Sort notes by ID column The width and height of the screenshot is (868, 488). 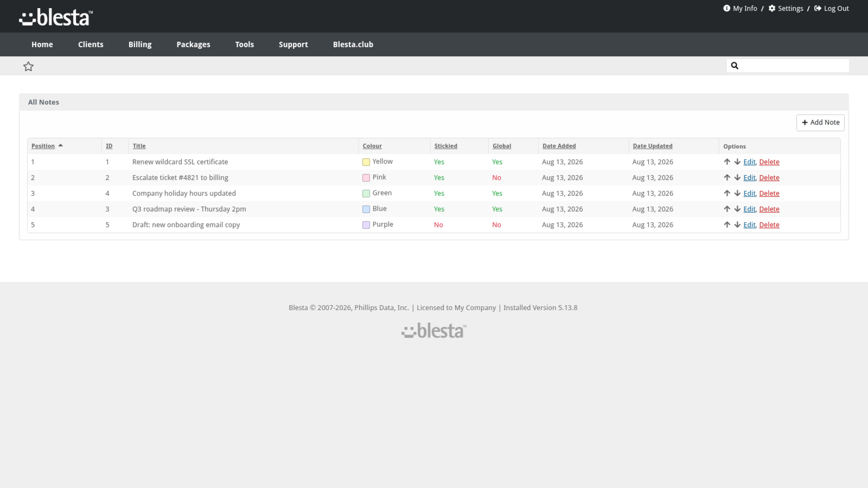coord(109,146)
